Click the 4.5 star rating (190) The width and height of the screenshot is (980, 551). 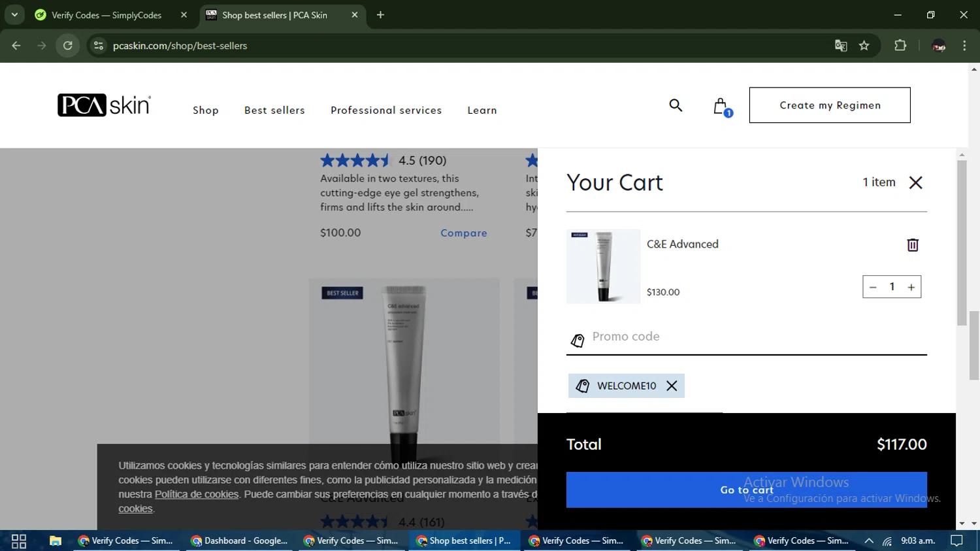pos(384,161)
